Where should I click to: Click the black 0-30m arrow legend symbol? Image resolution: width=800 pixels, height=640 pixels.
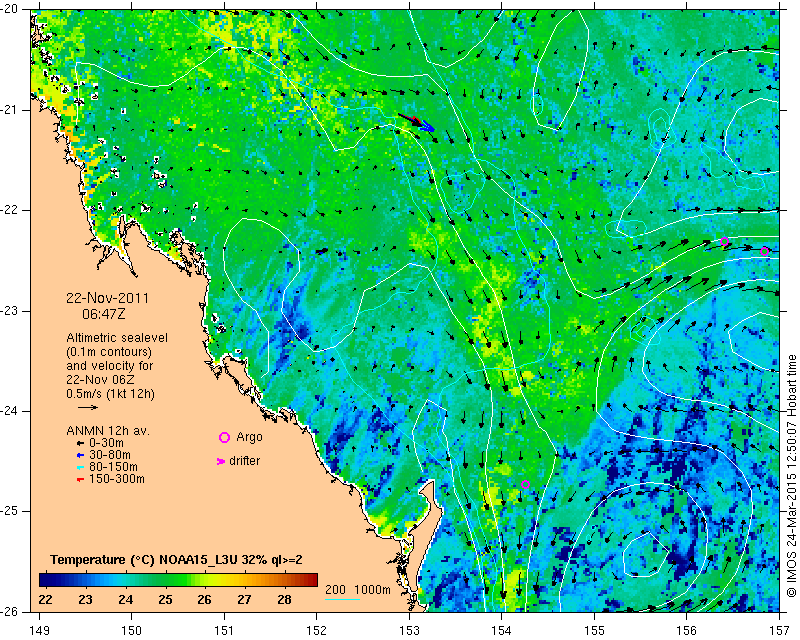pyautogui.click(x=80, y=443)
